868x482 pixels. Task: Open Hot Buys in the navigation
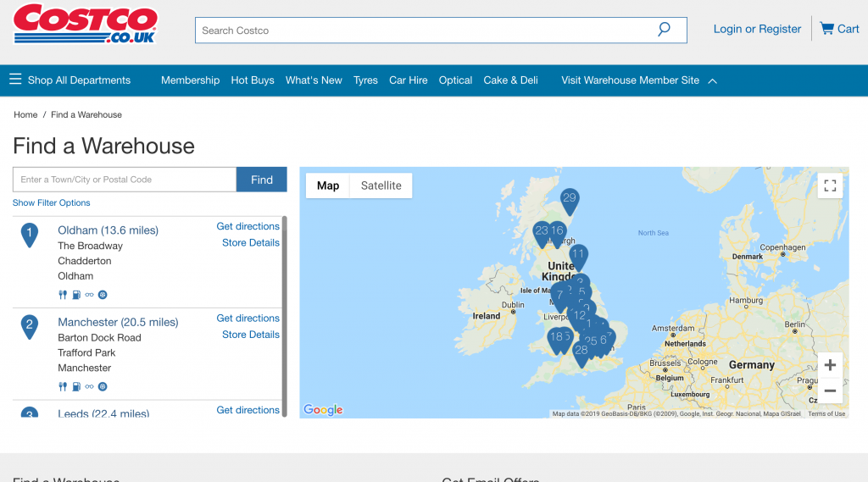[253, 80]
